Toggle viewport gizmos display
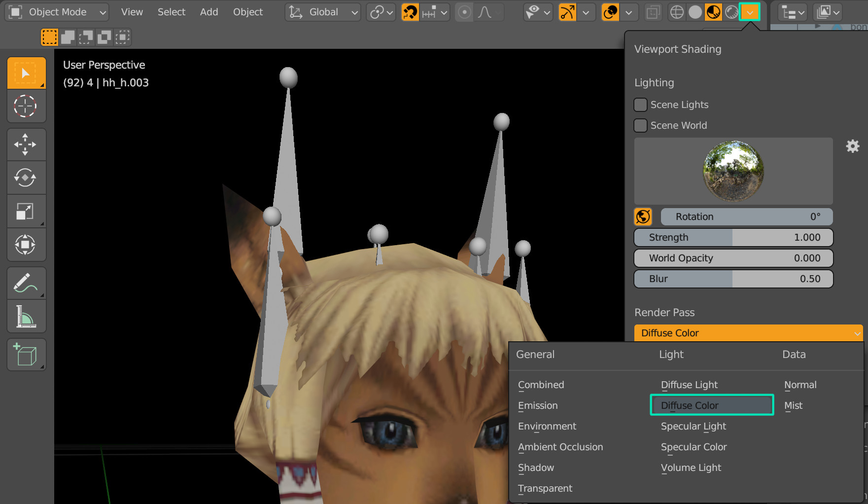The image size is (868, 504). [568, 12]
